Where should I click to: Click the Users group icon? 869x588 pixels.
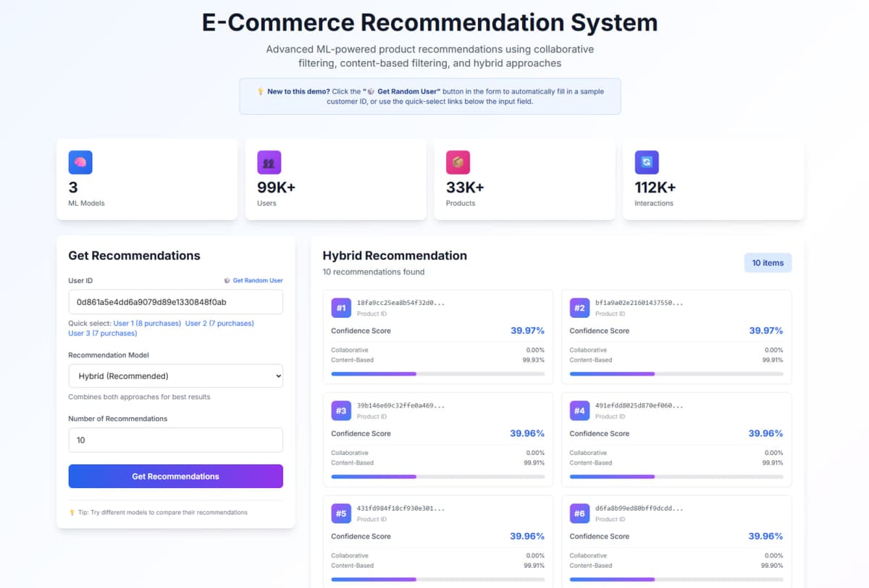269,162
